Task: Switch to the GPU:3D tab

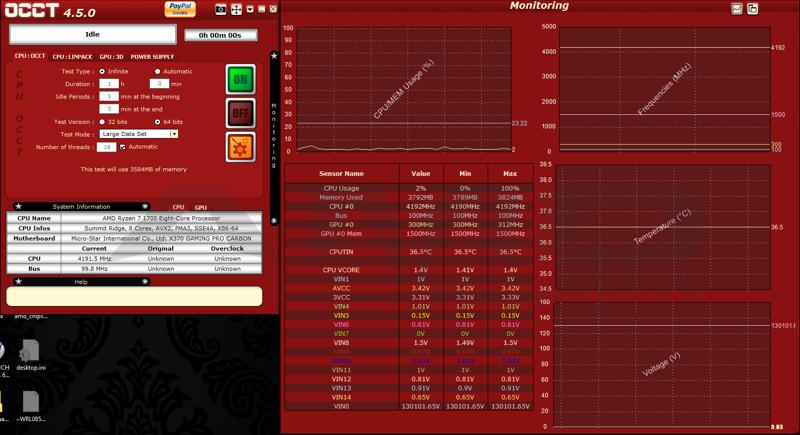Action: point(112,57)
